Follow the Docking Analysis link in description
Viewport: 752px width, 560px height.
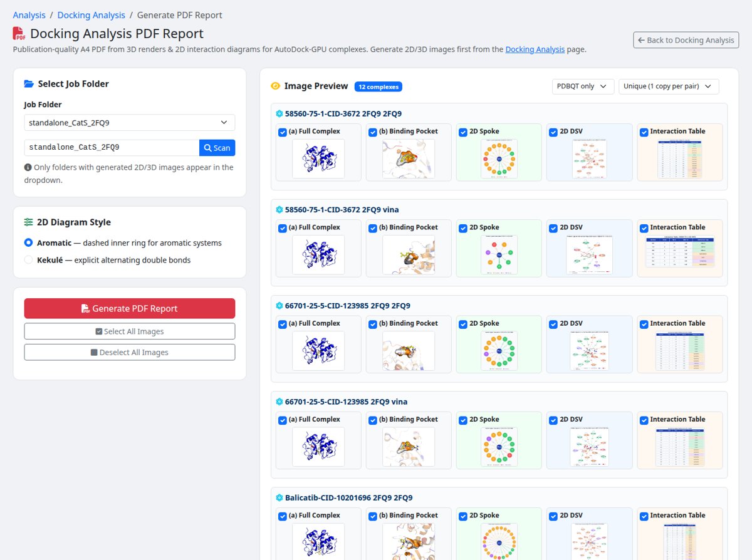click(x=535, y=49)
